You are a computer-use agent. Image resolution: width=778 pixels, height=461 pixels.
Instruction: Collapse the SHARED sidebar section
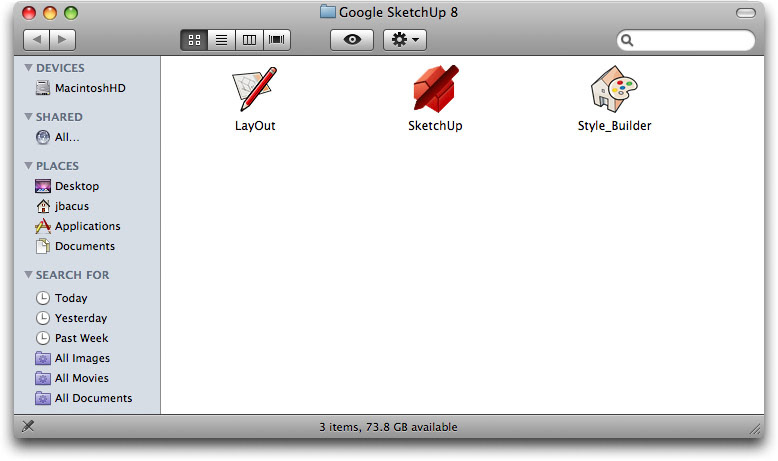[28, 117]
